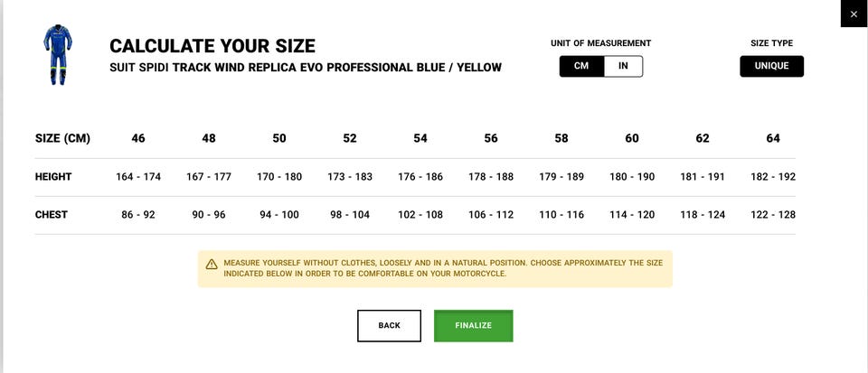Choose size 50 in table
The height and width of the screenshot is (373, 868).
pyautogui.click(x=279, y=138)
